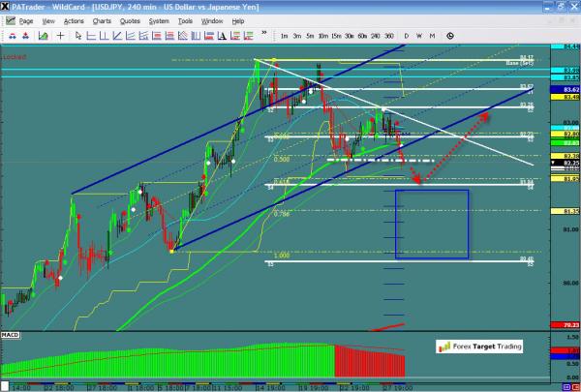Click the blue 83.62 price label on axis
The width and height of the screenshot is (581, 392).
(x=569, y=90)
